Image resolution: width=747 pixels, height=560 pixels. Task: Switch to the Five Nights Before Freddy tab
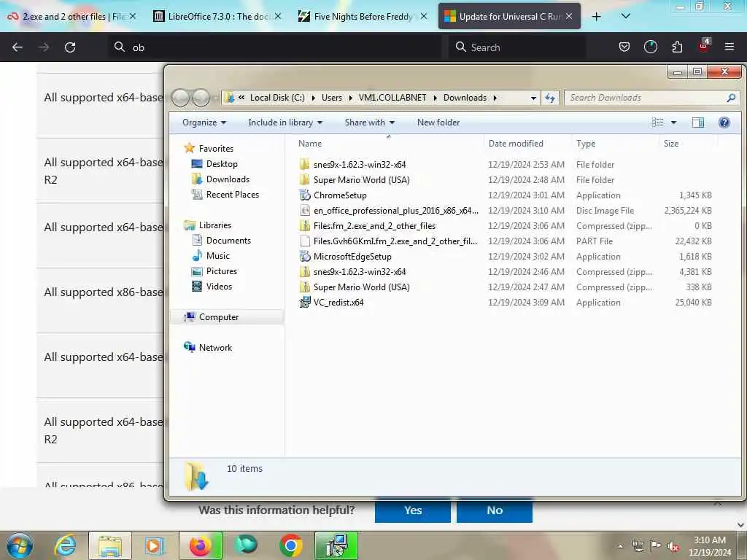pyautogui.click(x=363, y=16)
